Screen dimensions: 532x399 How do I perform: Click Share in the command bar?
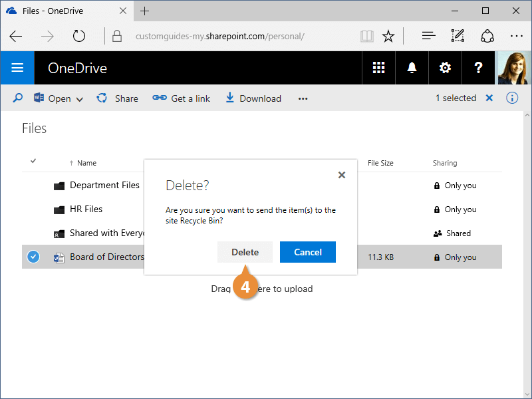[118, 98]
